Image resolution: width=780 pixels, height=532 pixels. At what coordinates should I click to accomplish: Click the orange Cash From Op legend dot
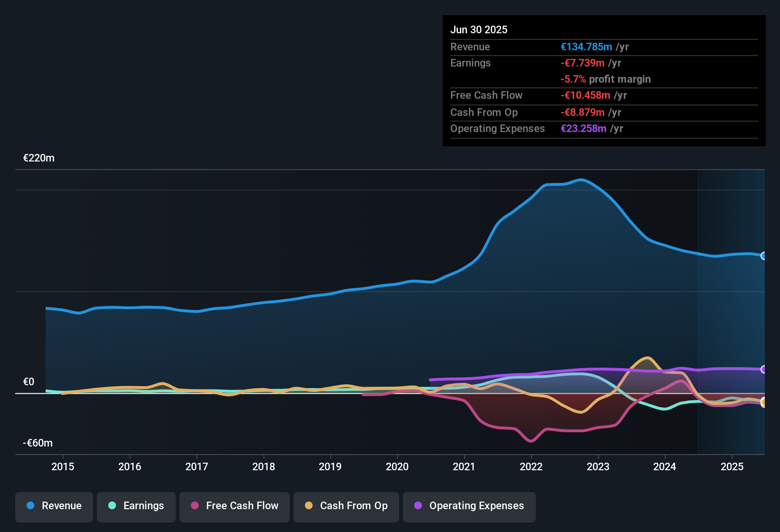(309, 505)
